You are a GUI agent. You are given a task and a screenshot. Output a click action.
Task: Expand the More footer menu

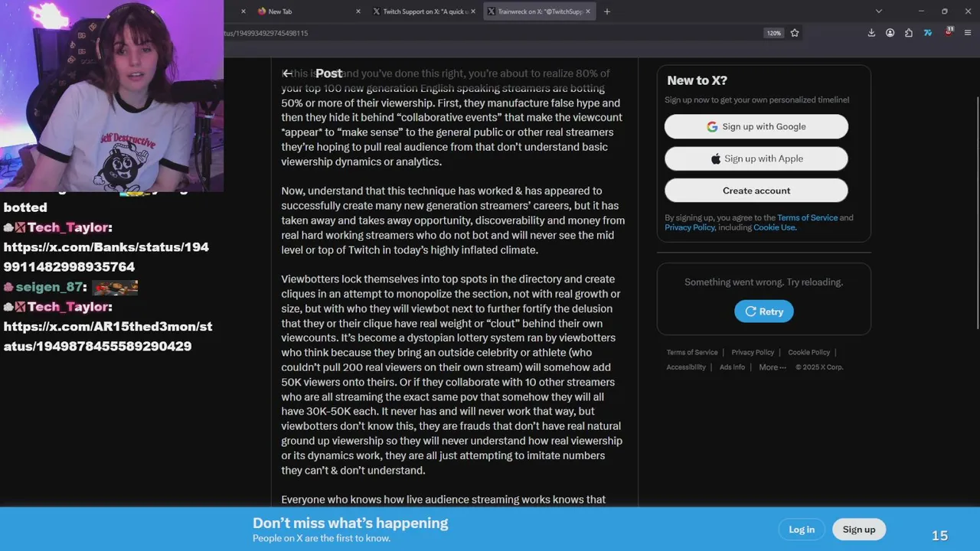coord(773,367)
